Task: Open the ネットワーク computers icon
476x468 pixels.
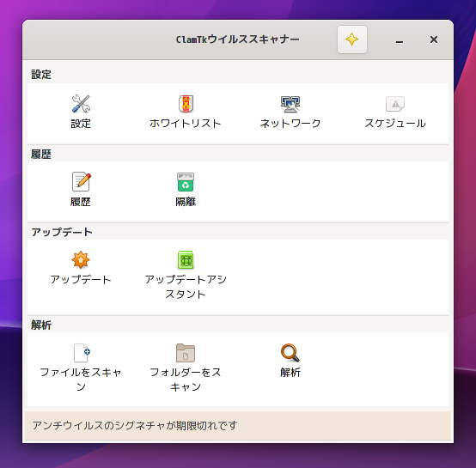Action: click(x=290, y=104)
